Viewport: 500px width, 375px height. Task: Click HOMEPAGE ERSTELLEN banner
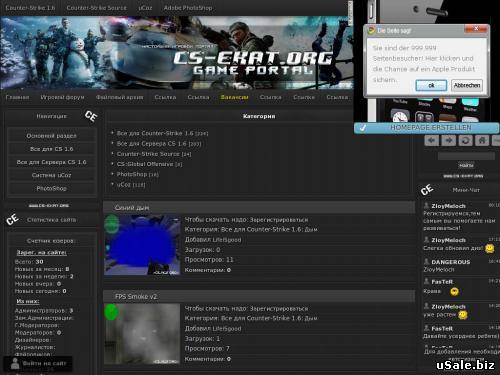(427, 128)
